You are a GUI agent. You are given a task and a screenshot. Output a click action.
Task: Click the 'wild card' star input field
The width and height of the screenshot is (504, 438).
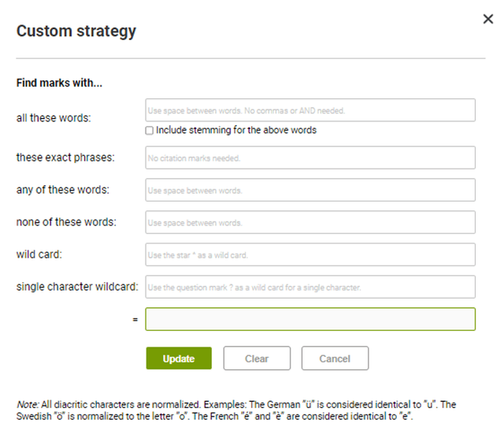coord(310,255)
